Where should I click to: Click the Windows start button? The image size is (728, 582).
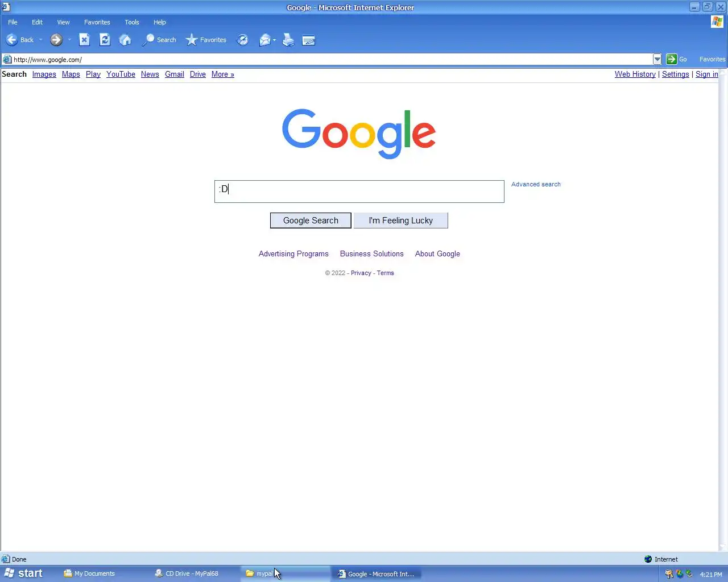[x=23, y=573]
